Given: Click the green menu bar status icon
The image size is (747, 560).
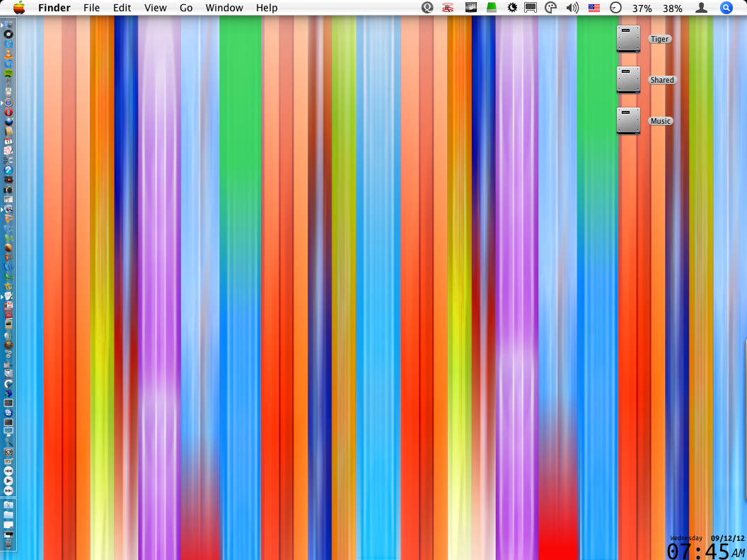Looking at the screenshot, I should (x=491, y=8).
